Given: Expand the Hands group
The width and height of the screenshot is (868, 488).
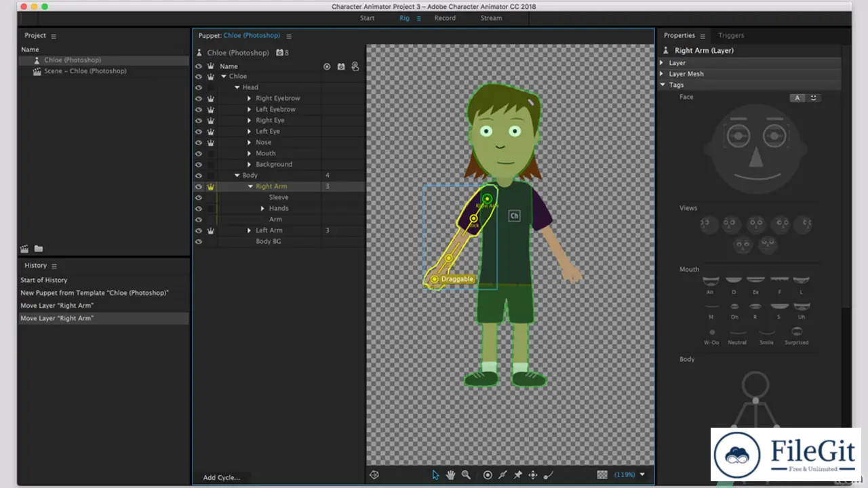Looking at the screenshot, I should (x=263, y=208).
